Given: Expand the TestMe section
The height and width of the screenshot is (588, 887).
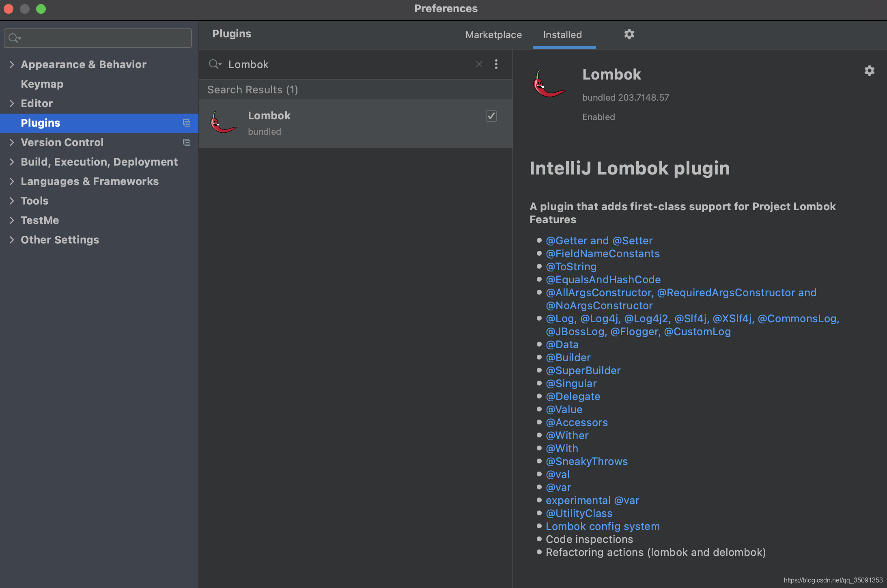Looking at the screenshot, I should point(11,220).
